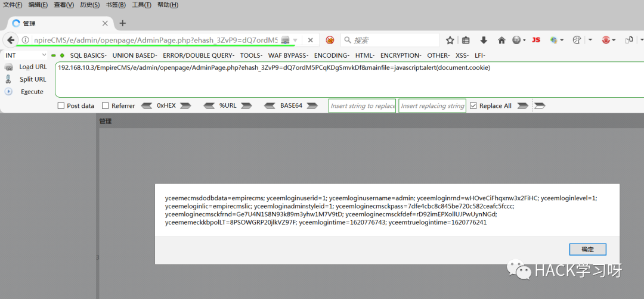Click the Execute play icon

8,92
